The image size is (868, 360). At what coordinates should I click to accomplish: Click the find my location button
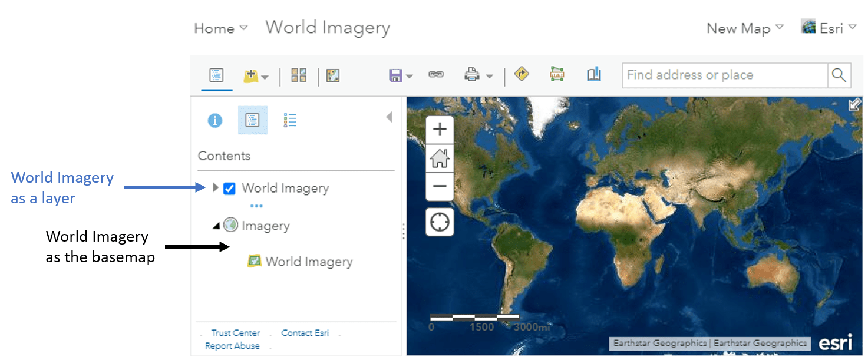(440, 222)
